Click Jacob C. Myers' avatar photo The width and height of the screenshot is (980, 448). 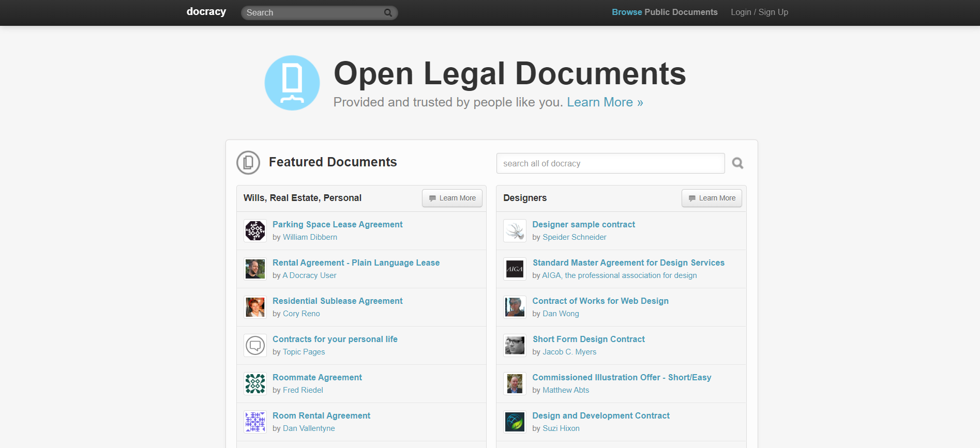pos(515,346)
